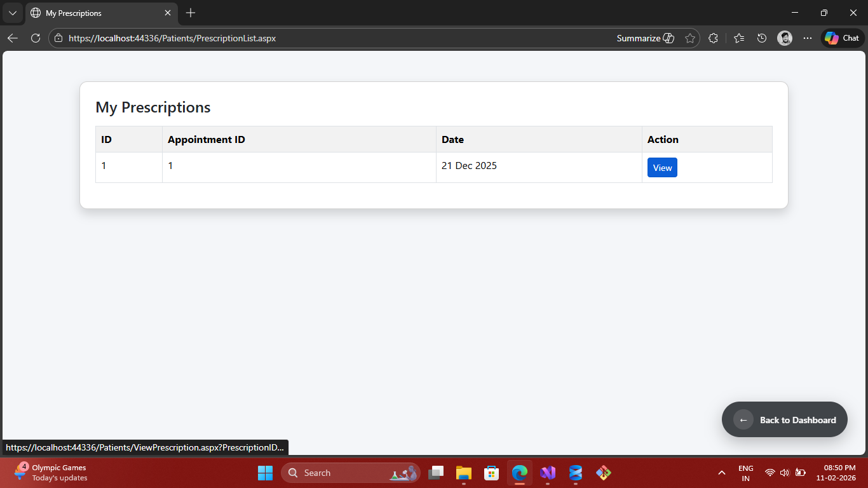
Task: Open File Explorer from the taskbar
Action: [x=464, y=473]
